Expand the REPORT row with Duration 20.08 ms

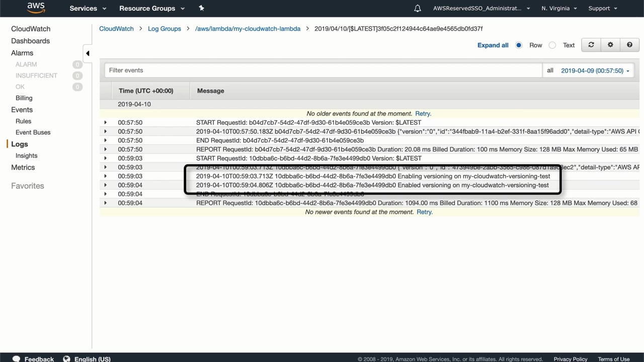(x=105, y=149)
